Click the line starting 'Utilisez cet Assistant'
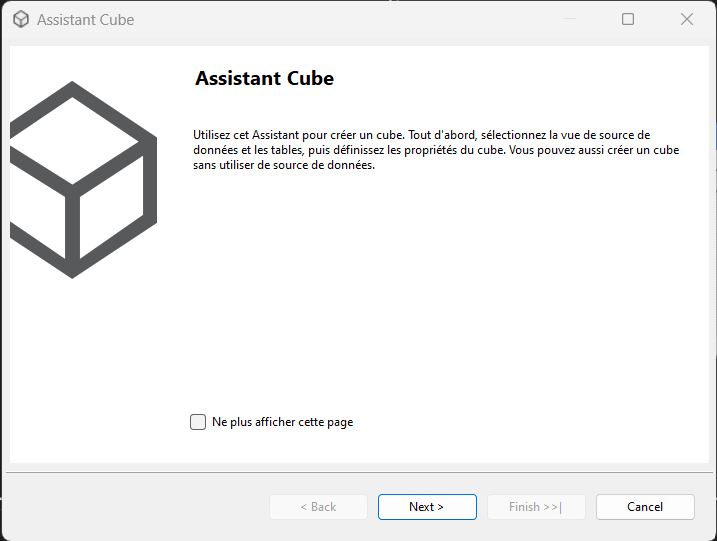Image resolution: width=717 pixels, height=541 pixels. (x=421, y=135)
